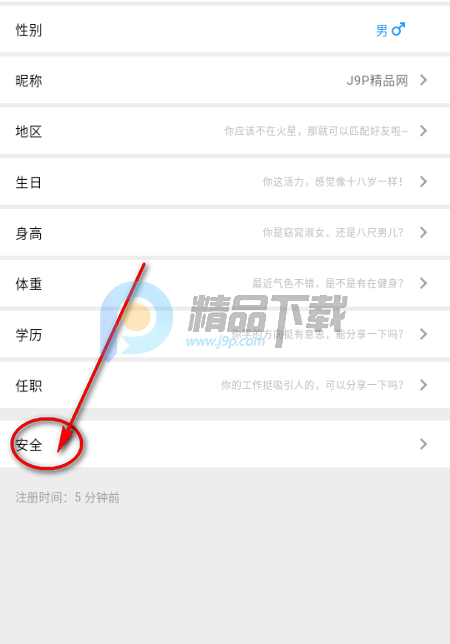Tap the 生日 hint about 十八岁

[x=333, y=182]
